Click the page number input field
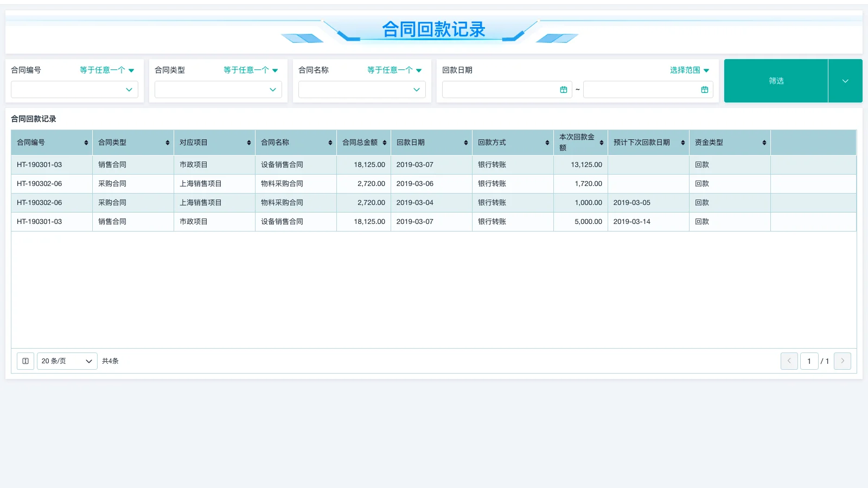Image resolution: width=868 pixels, height=488 pixels. click(809, 361)
